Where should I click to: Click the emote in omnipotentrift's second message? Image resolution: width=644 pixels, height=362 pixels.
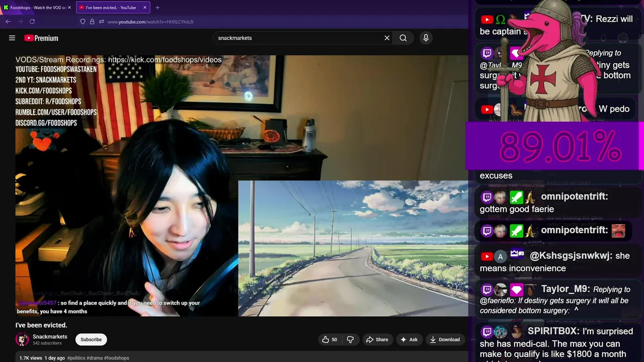point(618,231)
